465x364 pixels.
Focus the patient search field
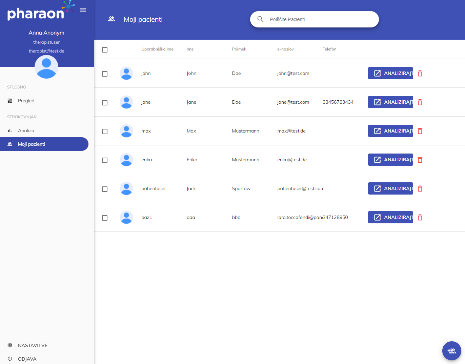coord(314,19)
